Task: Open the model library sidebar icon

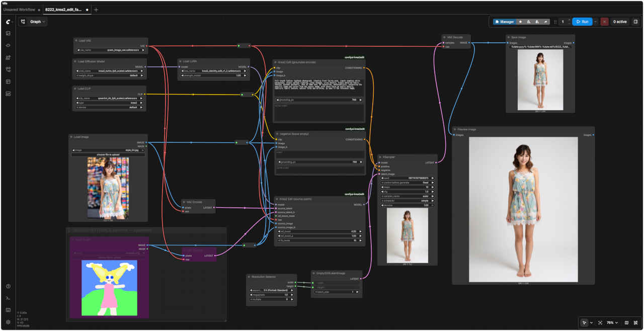Action: coord(8,57)
